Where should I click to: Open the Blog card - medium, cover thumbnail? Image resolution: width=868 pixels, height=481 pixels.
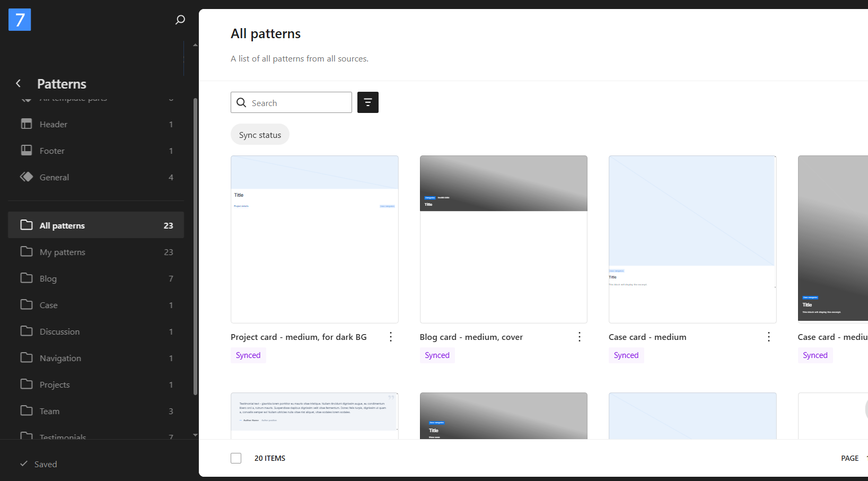pyautogui.click(x=503, y=239)
